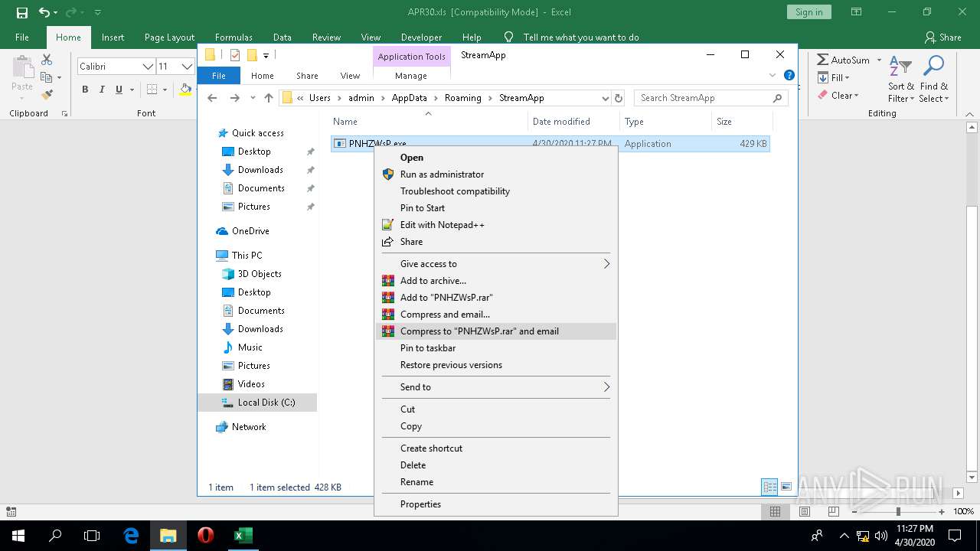The height and width of the screenshot is (551, 980).
Task: Open the View tab in File Explorer
Action: [350, 75]
